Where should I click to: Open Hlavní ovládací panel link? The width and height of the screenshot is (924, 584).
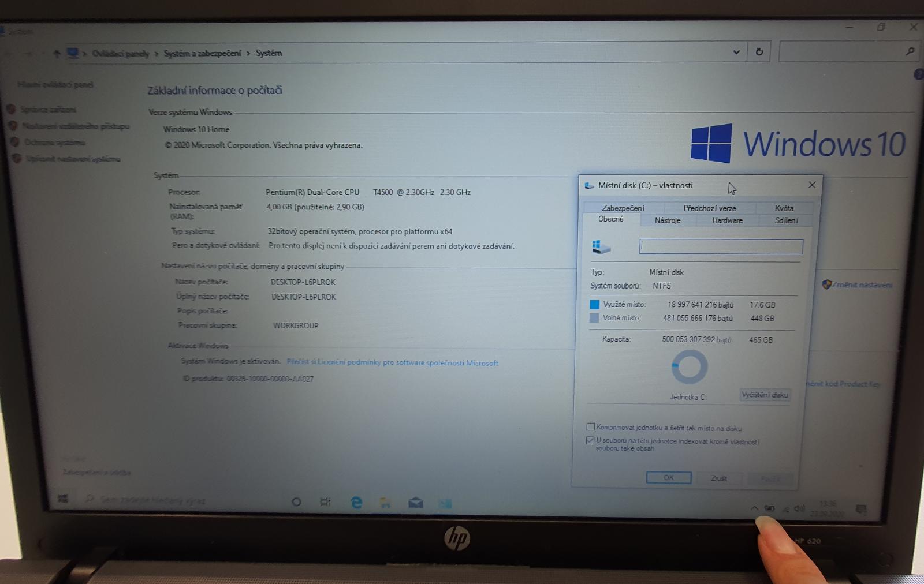(x=55, y=84)
